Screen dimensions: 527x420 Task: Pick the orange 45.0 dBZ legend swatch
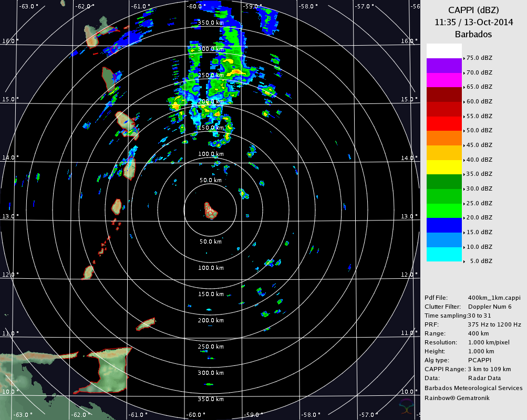click(x=444, y=138)
